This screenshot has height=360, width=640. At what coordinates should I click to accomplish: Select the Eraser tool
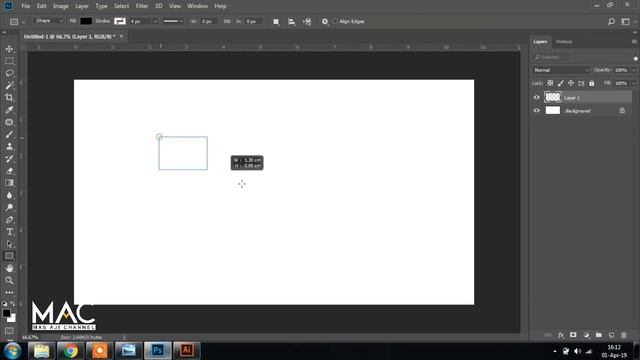pos(9,171)
